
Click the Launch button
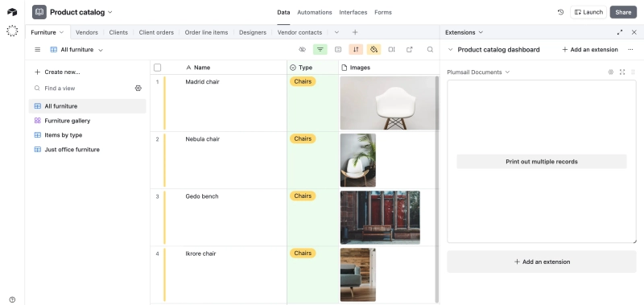(588, 12)
